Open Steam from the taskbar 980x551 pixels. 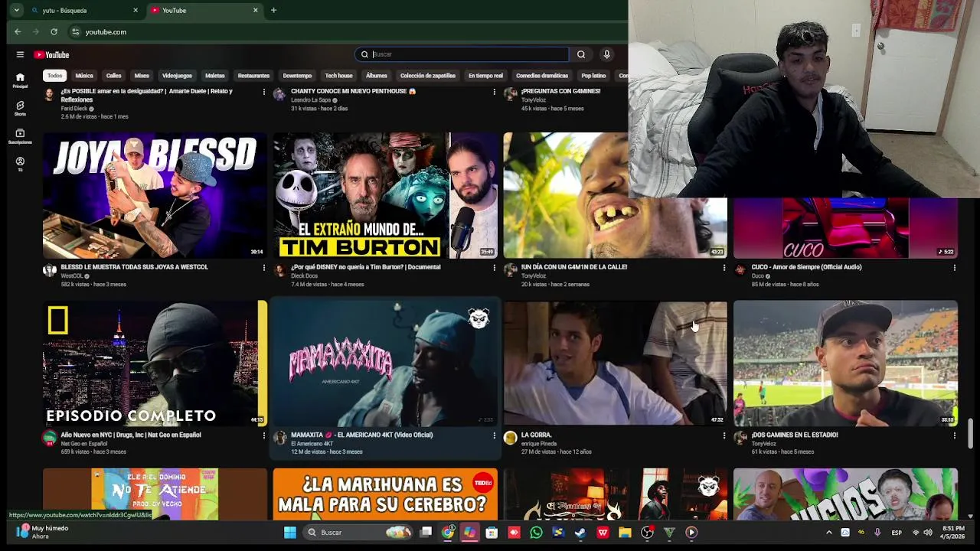[580, 532]
